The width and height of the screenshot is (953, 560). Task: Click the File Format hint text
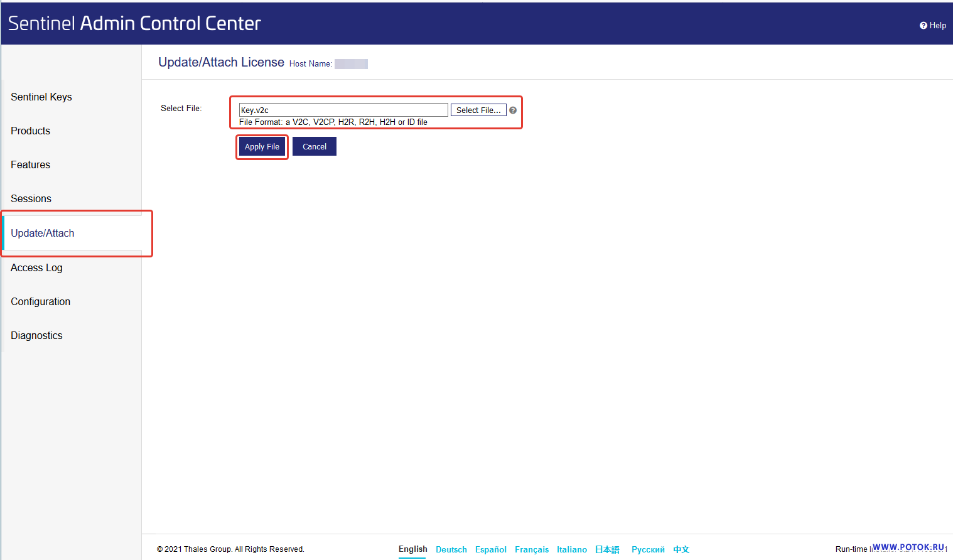pyautogui.click(x=333, y=122)
